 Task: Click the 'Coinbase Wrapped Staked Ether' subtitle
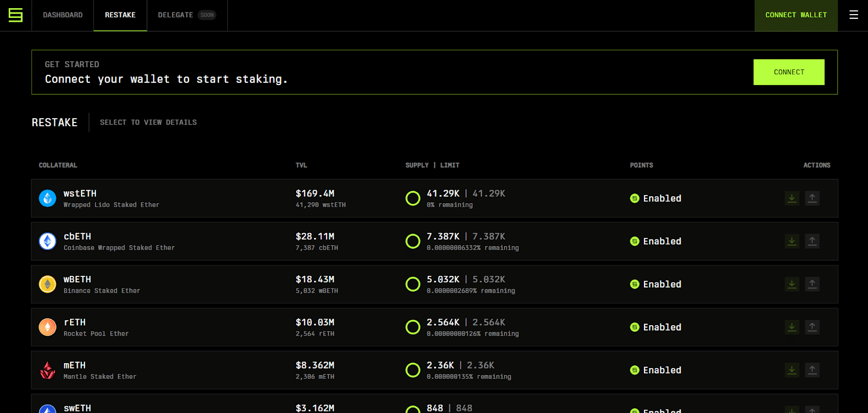click(x=119, y=248)
